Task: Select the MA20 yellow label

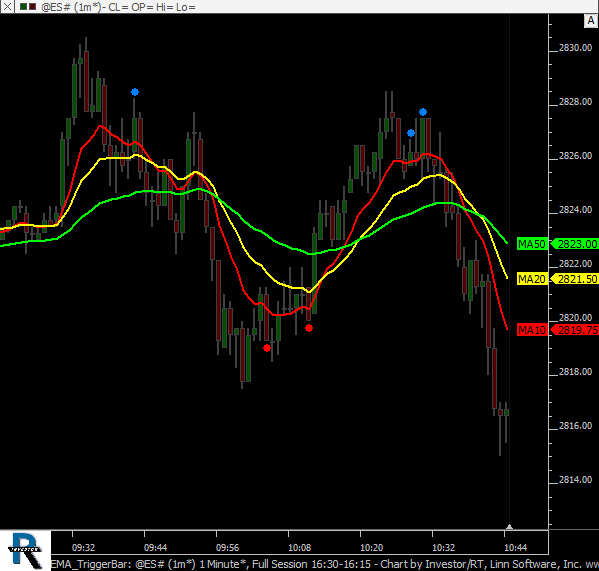Action: click(x=532, y=279)
